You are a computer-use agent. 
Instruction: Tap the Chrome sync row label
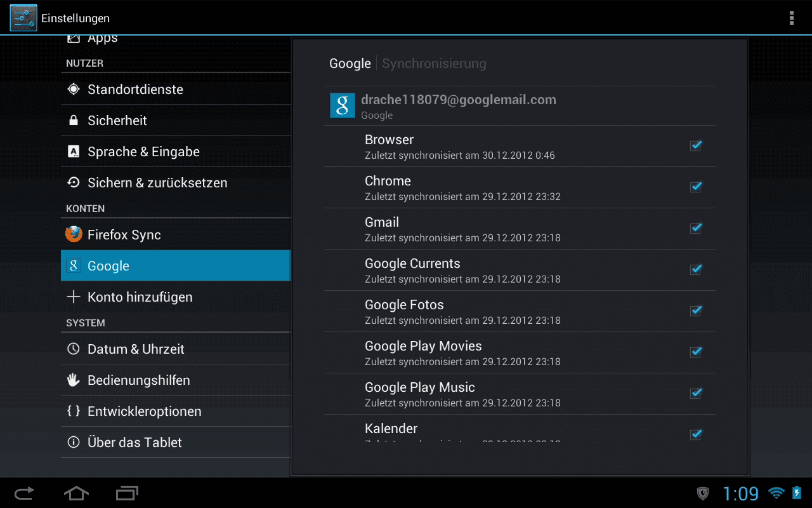388,181
